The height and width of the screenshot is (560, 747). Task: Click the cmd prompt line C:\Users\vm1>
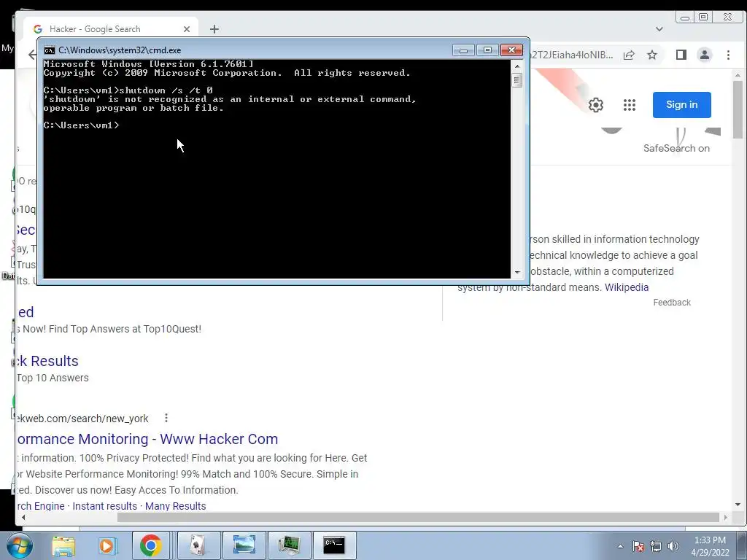pyautogui.click(x=81, y=125)
